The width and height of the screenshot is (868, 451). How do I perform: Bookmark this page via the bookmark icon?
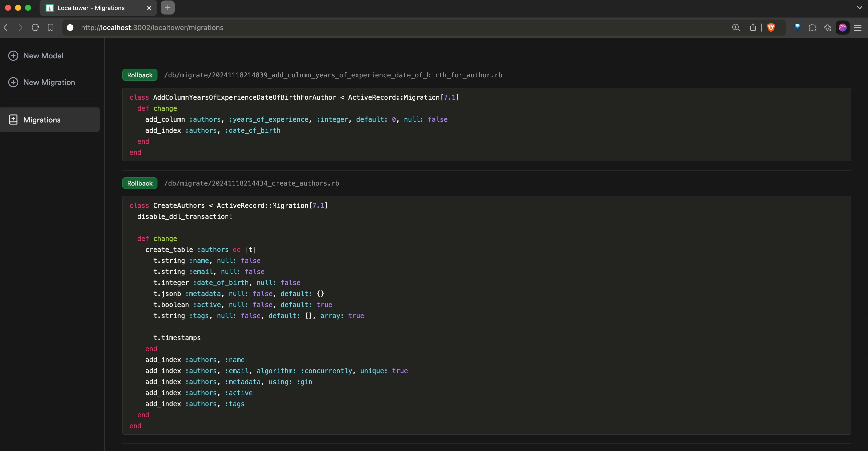click(51, 28)
